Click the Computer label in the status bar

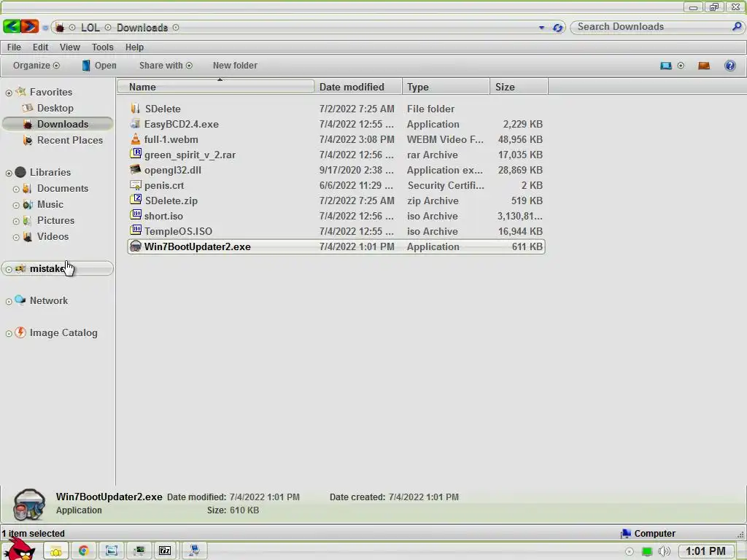(x=654, y=533)
